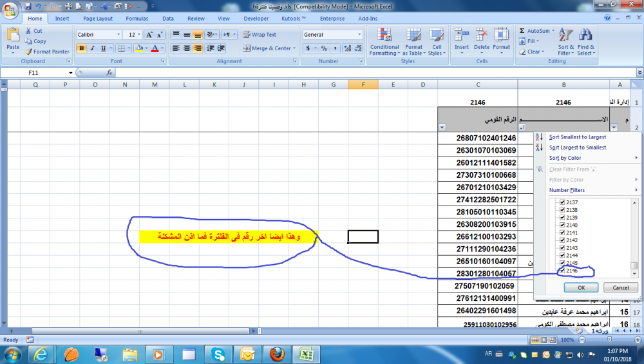Click Cancel in the filter menu
This screenshot has height=364, width=644.
point(621,287)
